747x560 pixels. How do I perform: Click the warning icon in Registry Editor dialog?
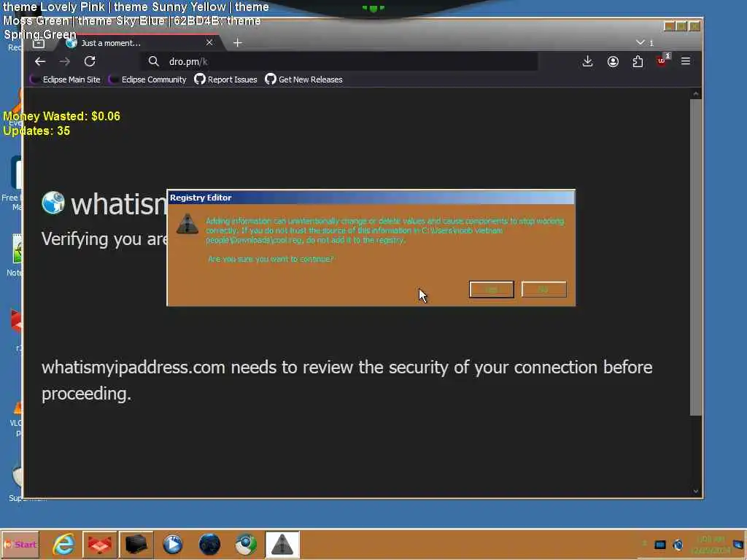187,223
